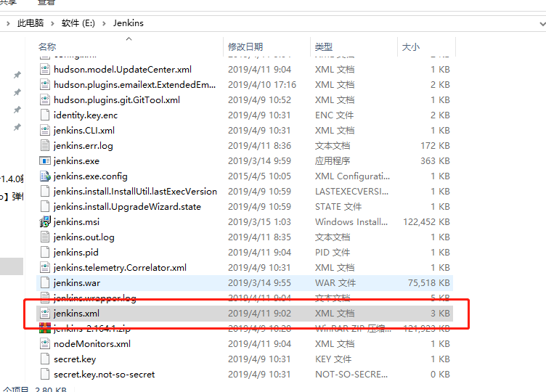The width and height of the screenshot is (546, 392).
Task: Sort by 修改日期 column header
Action: point(245,46)
